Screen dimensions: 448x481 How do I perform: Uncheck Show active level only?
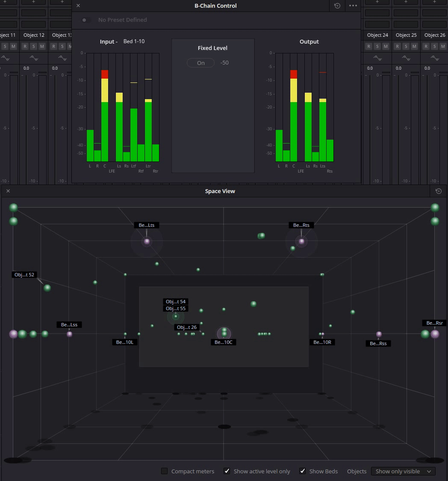pyautogui.click(x=227, y=471)
